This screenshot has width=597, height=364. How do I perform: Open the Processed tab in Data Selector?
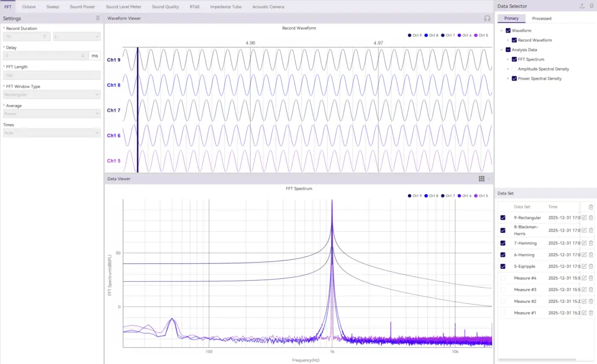tap(542, 19)
